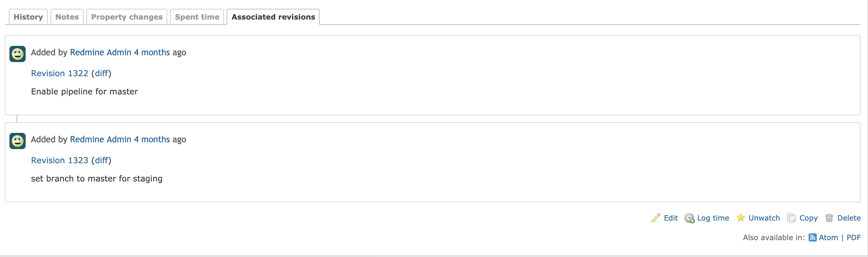Open Revision 1322 link
The height and width of the screenshot is (257, 868).
point(60,74)
